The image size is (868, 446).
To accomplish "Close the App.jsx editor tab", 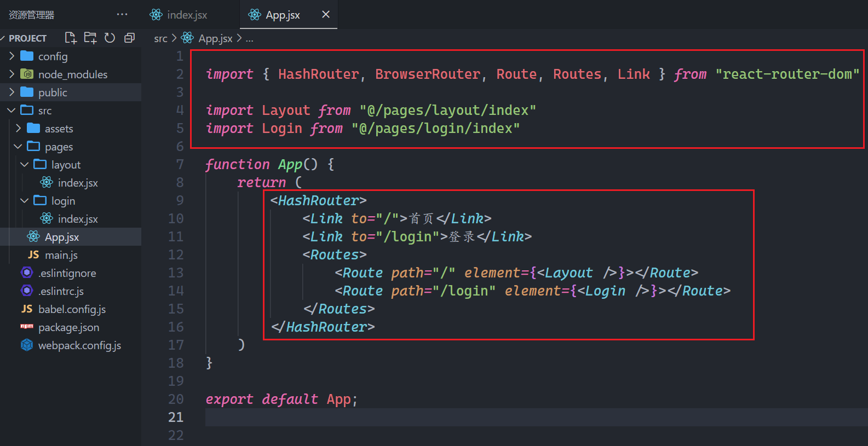I will [326, 14].
